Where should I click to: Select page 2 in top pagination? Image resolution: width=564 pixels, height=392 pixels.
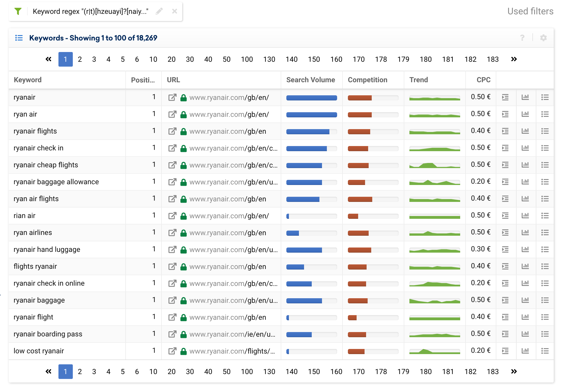[x=80, y=59]
